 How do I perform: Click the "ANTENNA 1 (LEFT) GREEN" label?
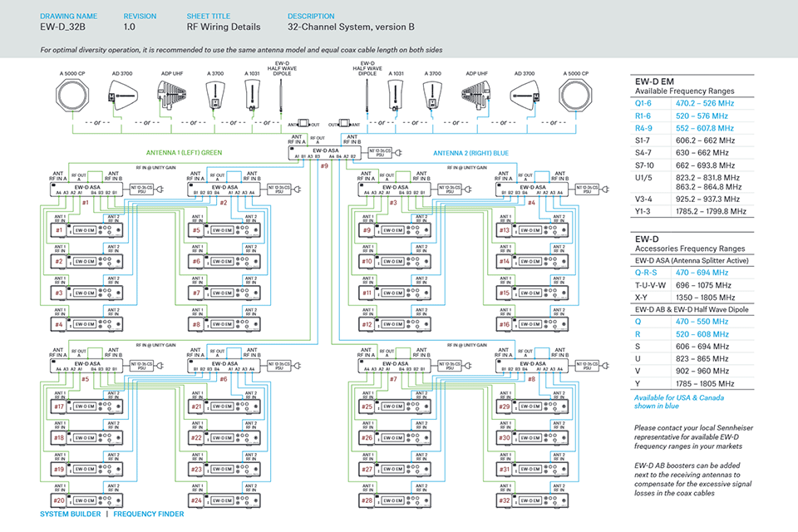[x=185, y=153]
